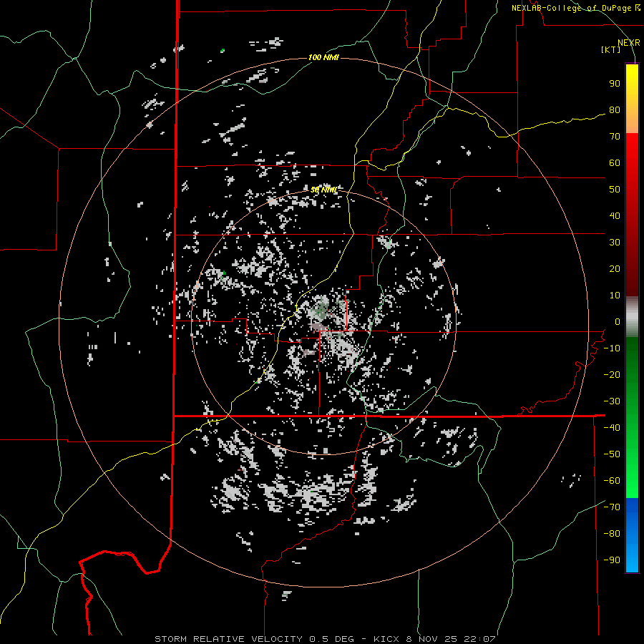Select the 100 NMI range ring label
This screenshot has height=644, width=644.
coord(323,57)
